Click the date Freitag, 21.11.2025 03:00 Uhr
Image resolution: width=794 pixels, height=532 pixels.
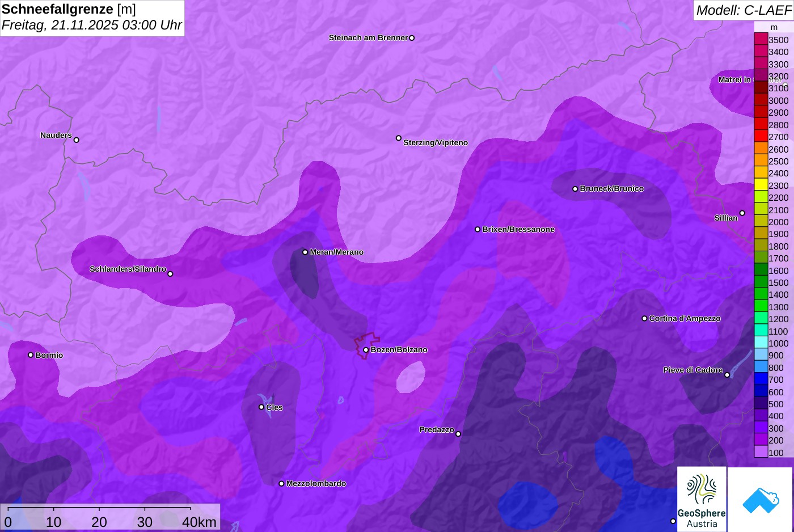[x=92, y=25]
